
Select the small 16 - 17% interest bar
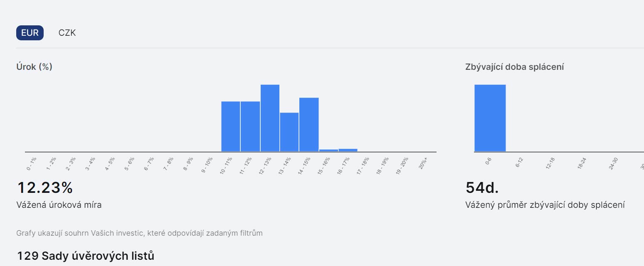point(348,150)
